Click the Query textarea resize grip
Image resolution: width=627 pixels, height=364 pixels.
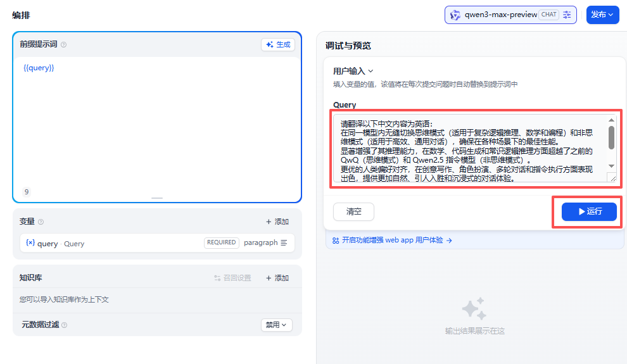pyautogui.click(x=612, y=178)
